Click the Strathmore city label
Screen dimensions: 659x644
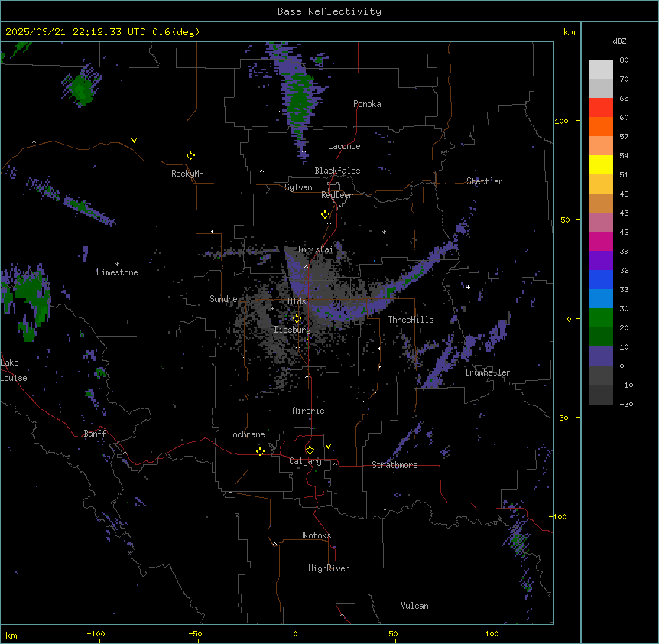point(394,465)
